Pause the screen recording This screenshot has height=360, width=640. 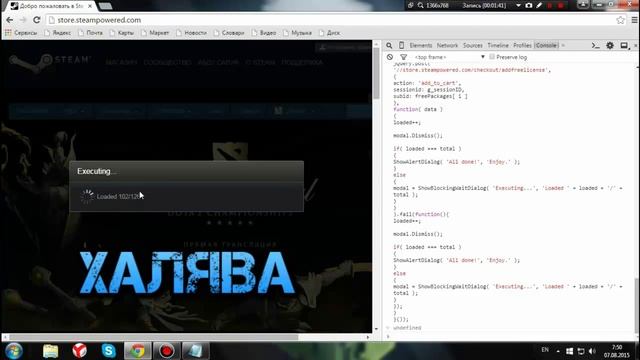(x=550, y=5)
